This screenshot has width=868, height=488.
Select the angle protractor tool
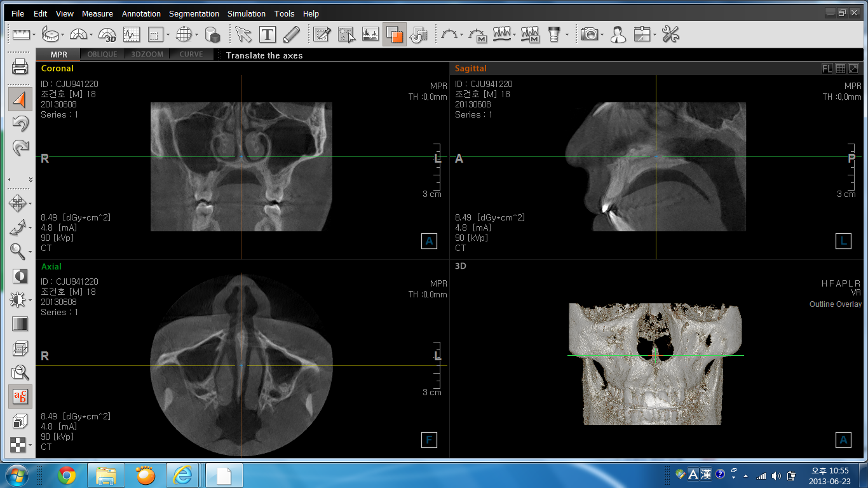pos(78,34)
